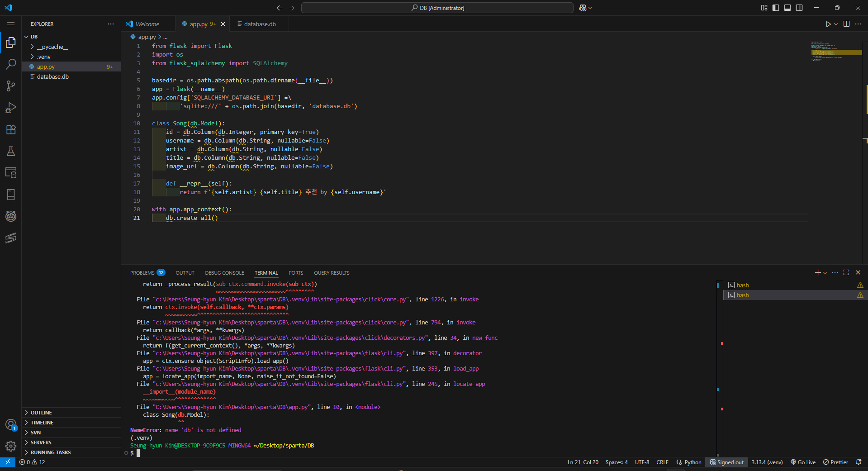Expand the SVN section
Screen dimensions: 868x471
point(71,433)
